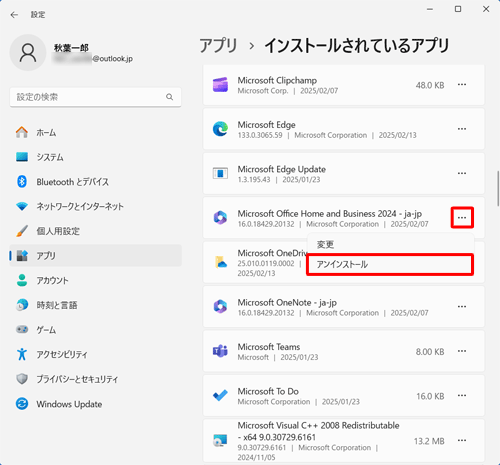Click the privacy shield icon
The height and width of the screenshot is (465, 500).
pyautogui.click(x=22, y=379)
